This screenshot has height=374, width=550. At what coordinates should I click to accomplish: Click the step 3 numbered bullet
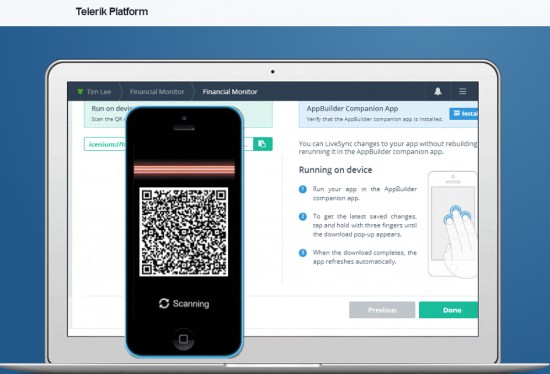pyautogui.click(x=303, y=253)
